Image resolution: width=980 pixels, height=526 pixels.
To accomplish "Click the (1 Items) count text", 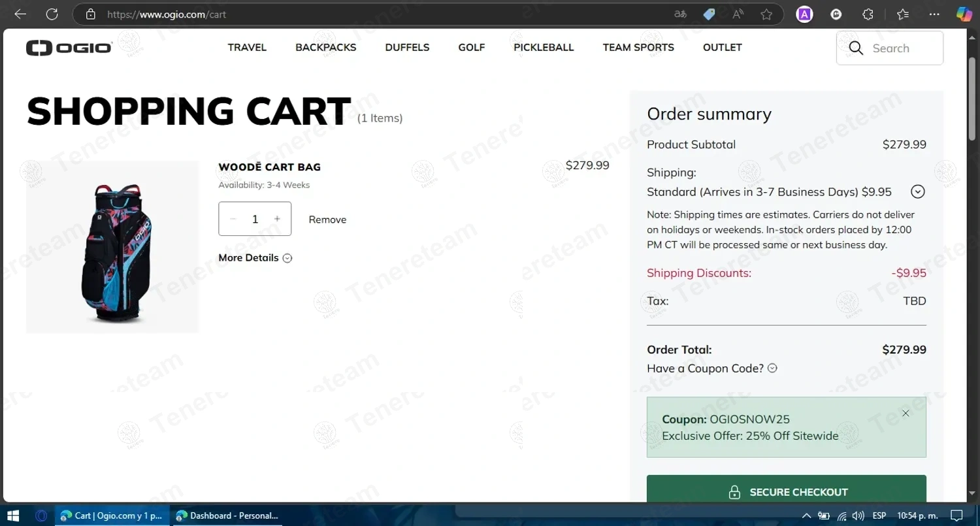I will (380, 118).
